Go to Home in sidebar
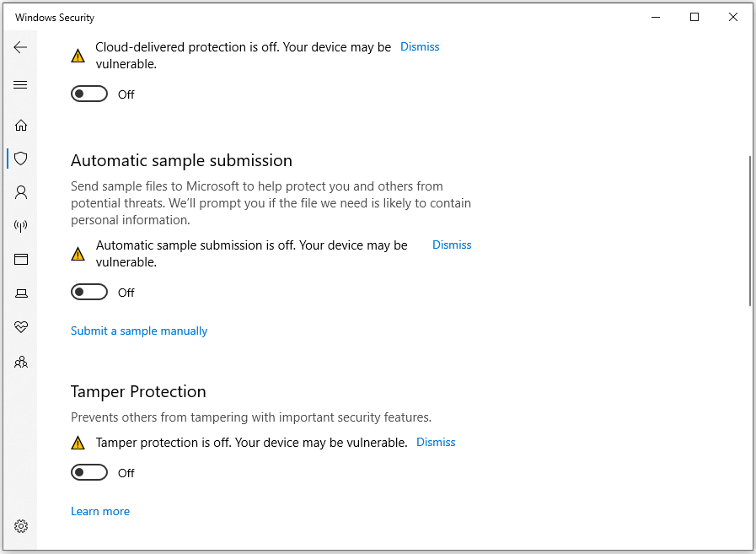 [21, 126]
